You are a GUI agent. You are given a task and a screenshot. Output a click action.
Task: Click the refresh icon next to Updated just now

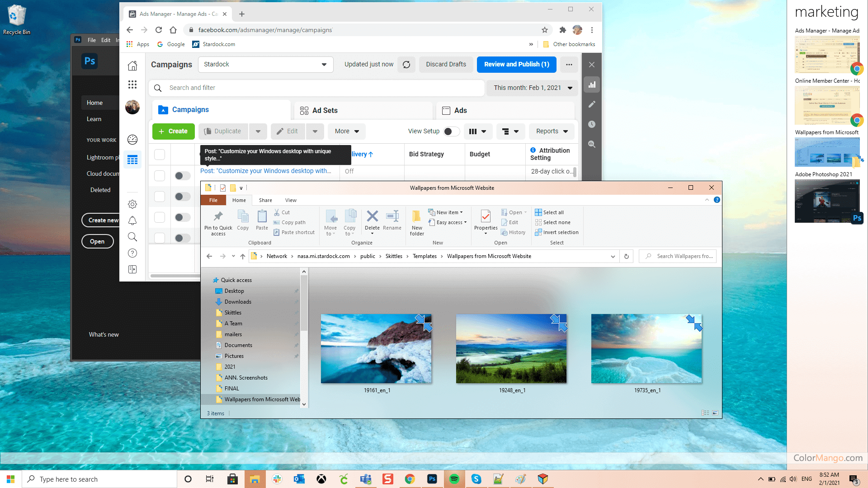pos(406,64)
